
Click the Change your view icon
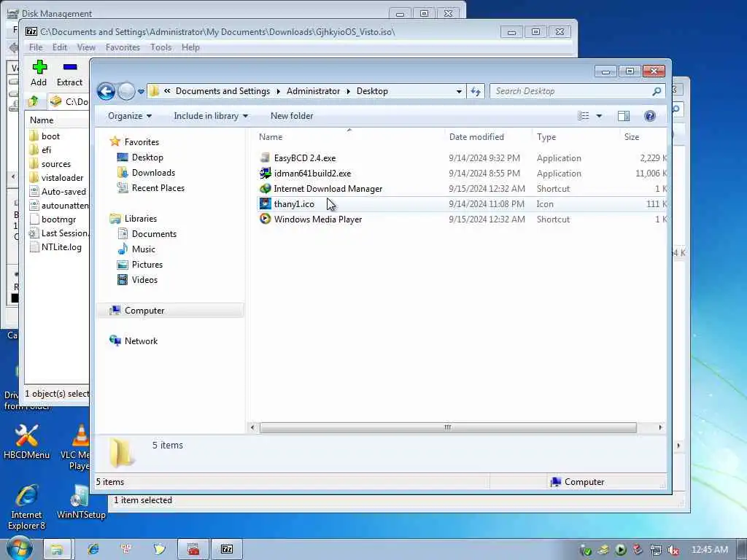click(x=584, y=116)
